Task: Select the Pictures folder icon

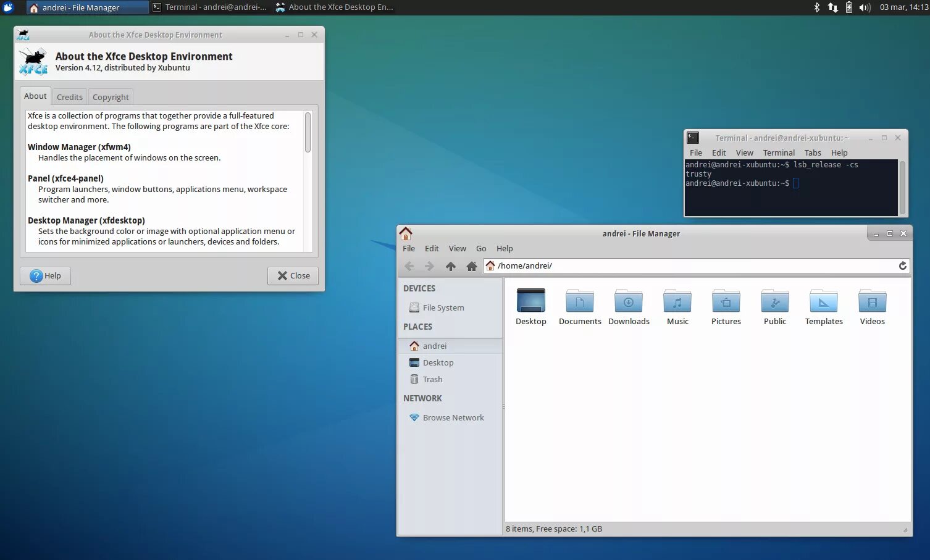Action: tap(726, 307)
